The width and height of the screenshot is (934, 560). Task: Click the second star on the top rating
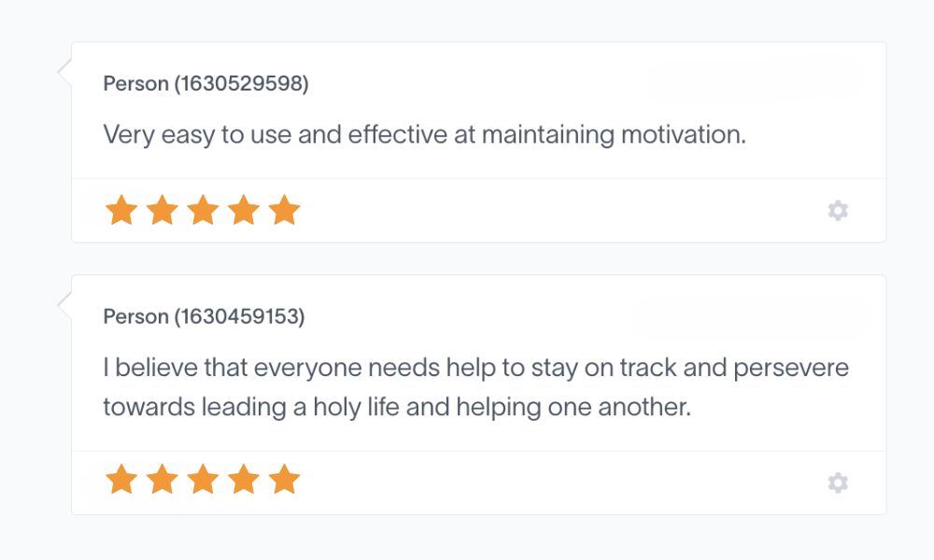tap(161, 209)
